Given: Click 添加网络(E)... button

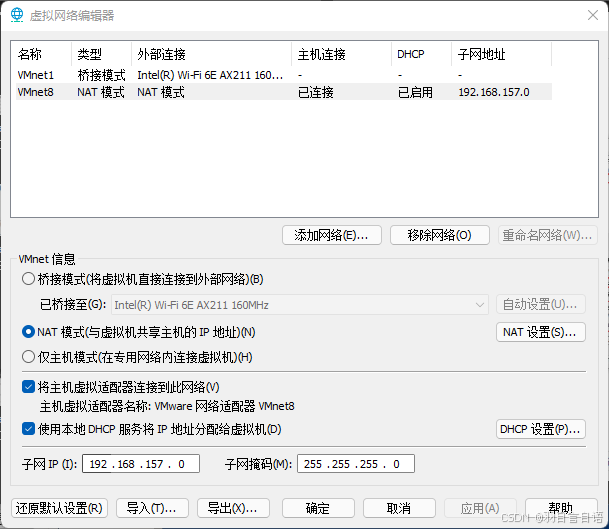Looking at the screenshot, I should click(332, 235).
